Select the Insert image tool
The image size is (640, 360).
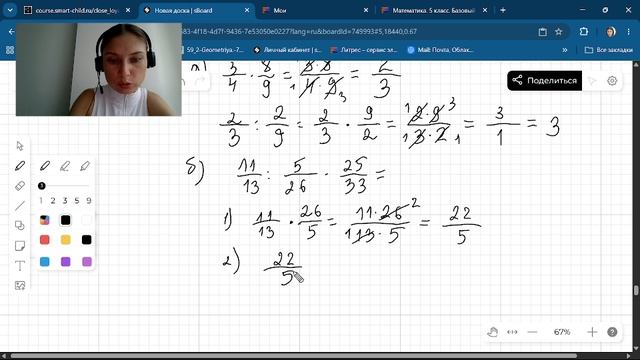(x=20, y=285)
